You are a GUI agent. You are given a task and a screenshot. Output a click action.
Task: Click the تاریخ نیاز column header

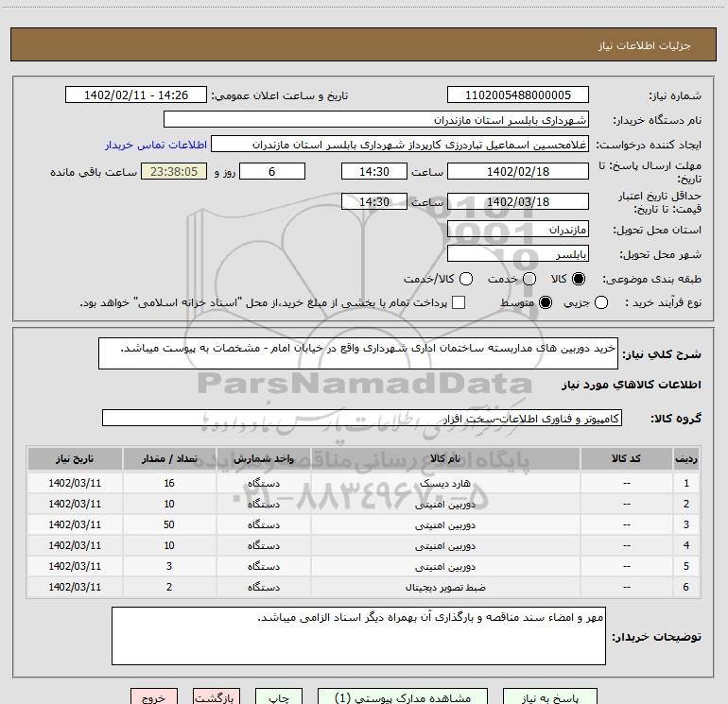(75, 459)
